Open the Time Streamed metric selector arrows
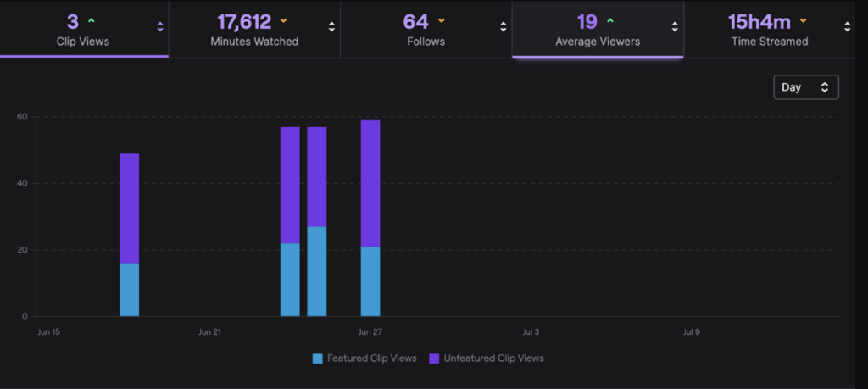This screenshot has height=389, width=868. coord(847,27)
